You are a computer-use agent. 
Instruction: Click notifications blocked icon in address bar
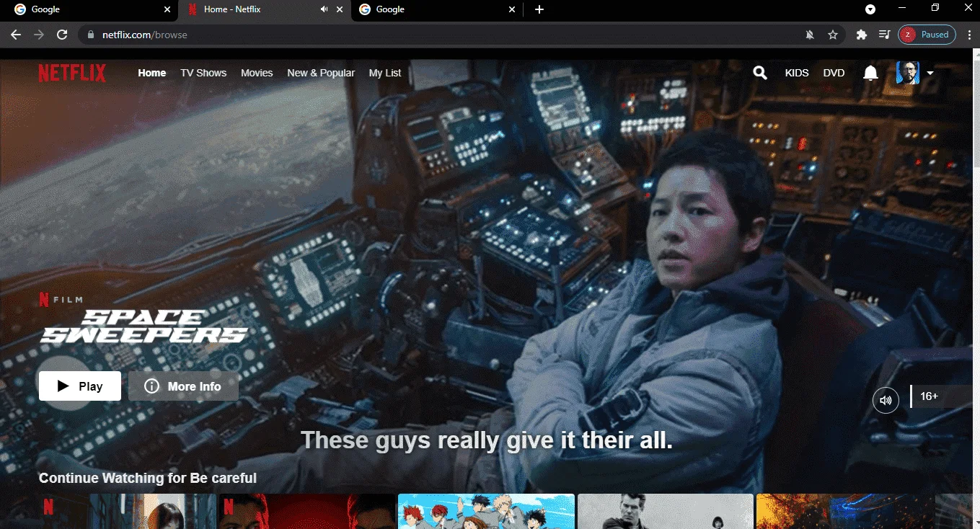pos(810,35)
